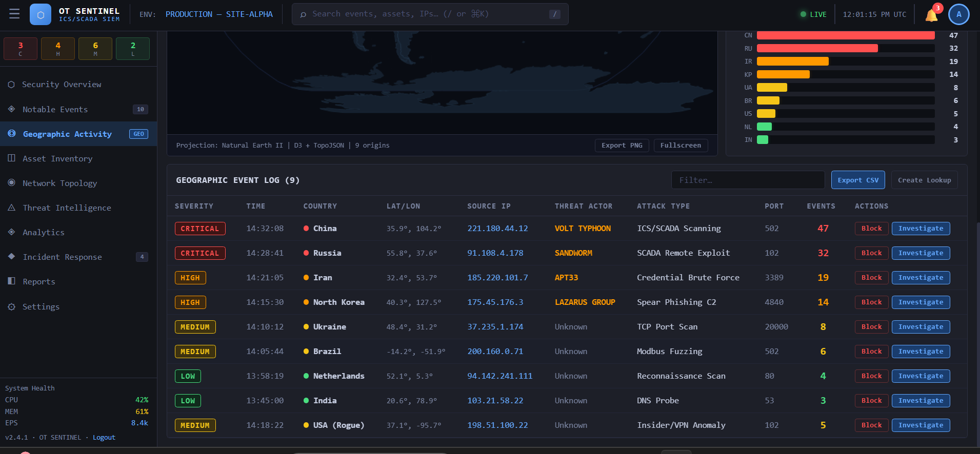Viewport: 980px width, 454px height.
Task: Click the CN bar in country chart
Action: (846, 35)
